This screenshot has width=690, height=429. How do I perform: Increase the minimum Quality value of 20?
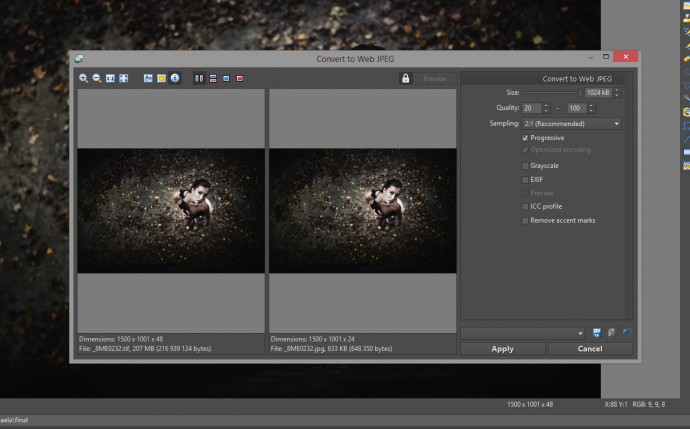(x=546, y=106)
